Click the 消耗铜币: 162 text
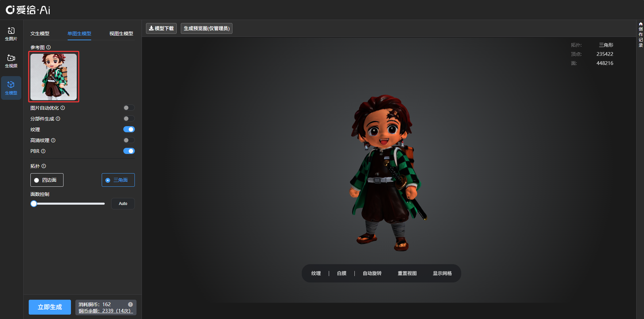This screenshot has width=644, height=319. [95, 304]
